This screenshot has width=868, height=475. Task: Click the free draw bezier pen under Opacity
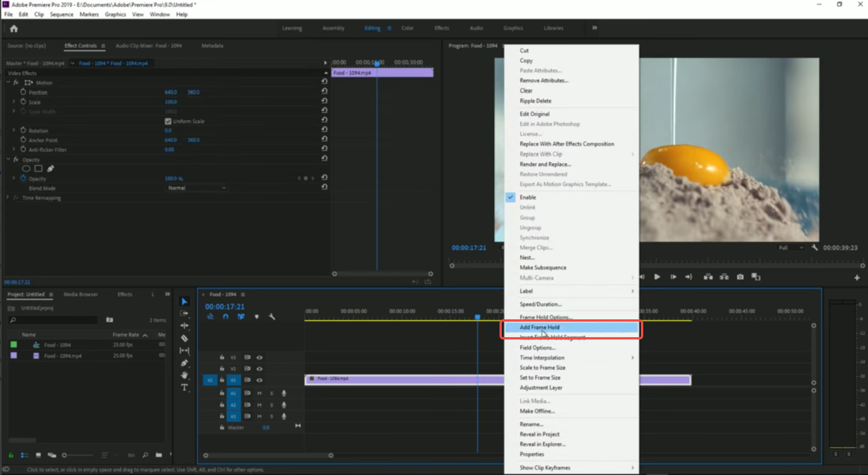click(x=50, y=168)
